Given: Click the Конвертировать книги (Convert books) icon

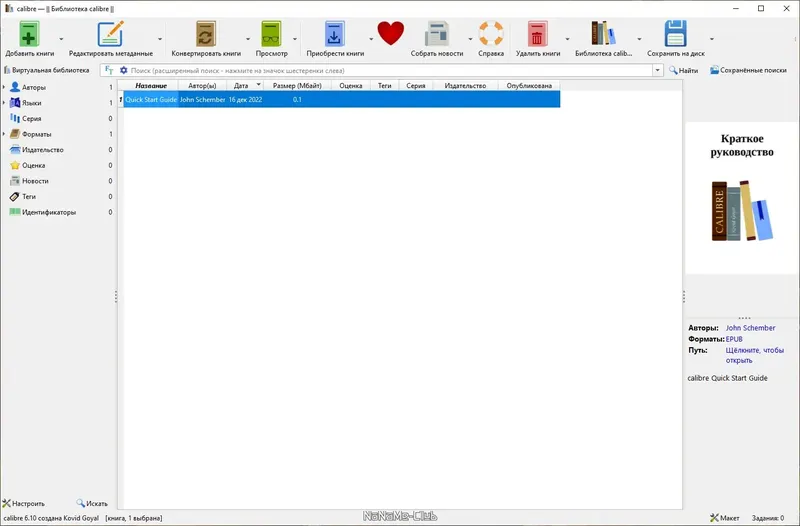Looking at the screenshot, I should (206, 34).
